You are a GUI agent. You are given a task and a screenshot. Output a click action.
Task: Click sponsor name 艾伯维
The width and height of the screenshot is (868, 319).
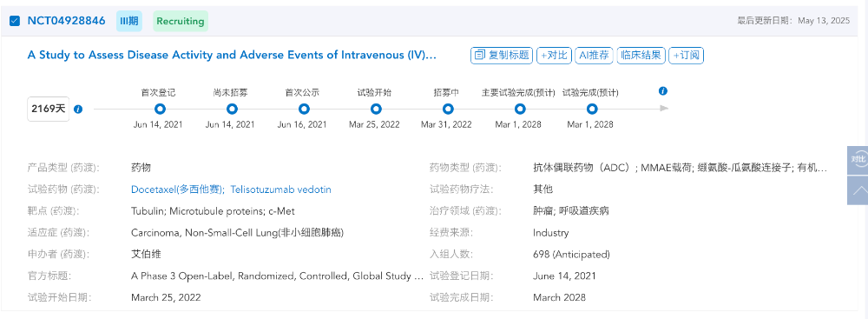click(x=146, y=254)
